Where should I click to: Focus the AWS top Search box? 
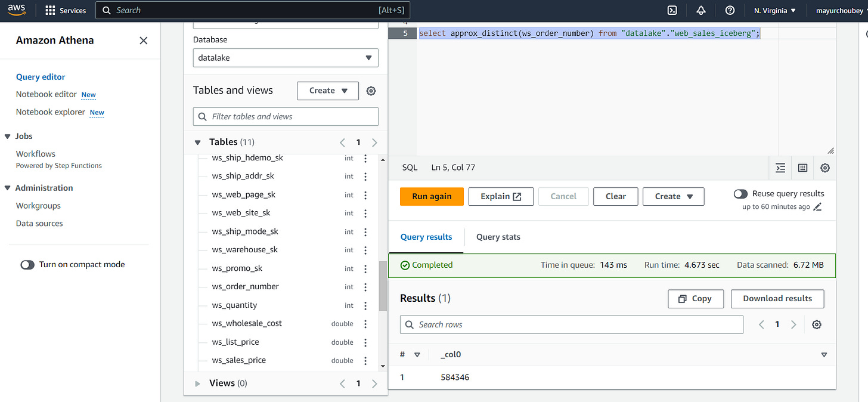253,10
